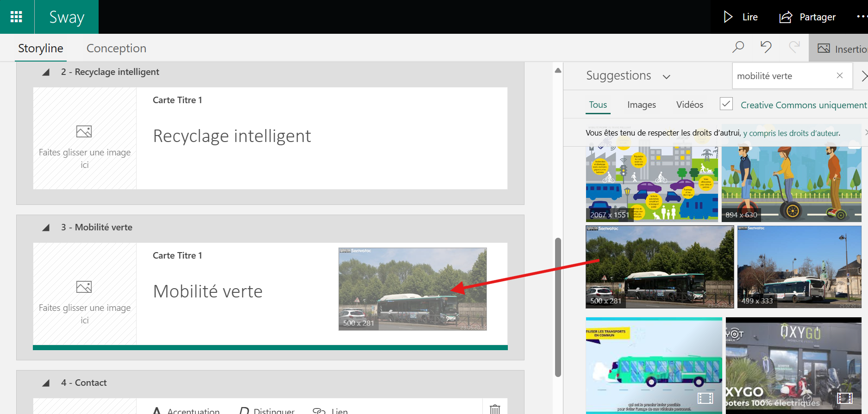868x414 pixels.
Task: Collapse section 4 Contact
Action: click(46, 383)
